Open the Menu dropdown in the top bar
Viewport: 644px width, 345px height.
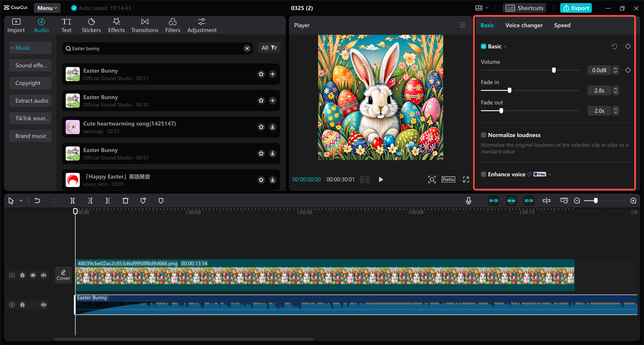(47, 8)
